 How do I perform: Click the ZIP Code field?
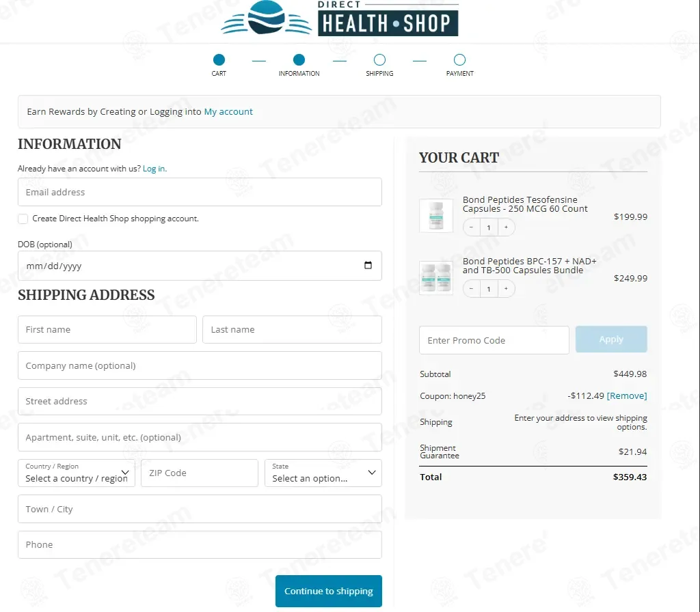click(200, 473)
